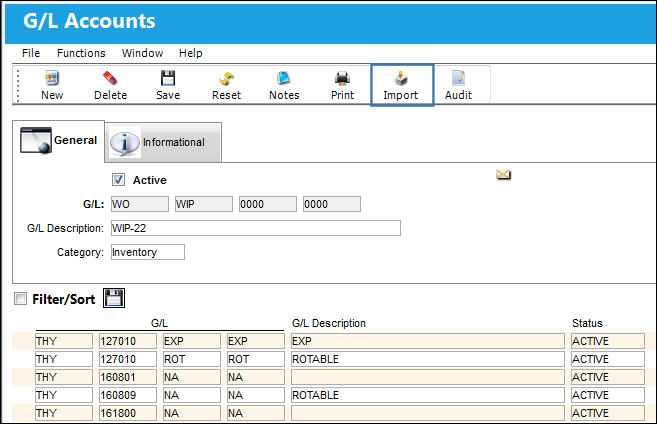Switch to the General tab
This screenshot has height=424, width=657.
click(59, 141)
